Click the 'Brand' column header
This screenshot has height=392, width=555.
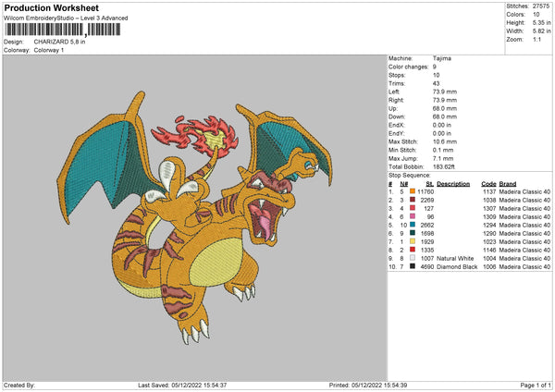508,184
